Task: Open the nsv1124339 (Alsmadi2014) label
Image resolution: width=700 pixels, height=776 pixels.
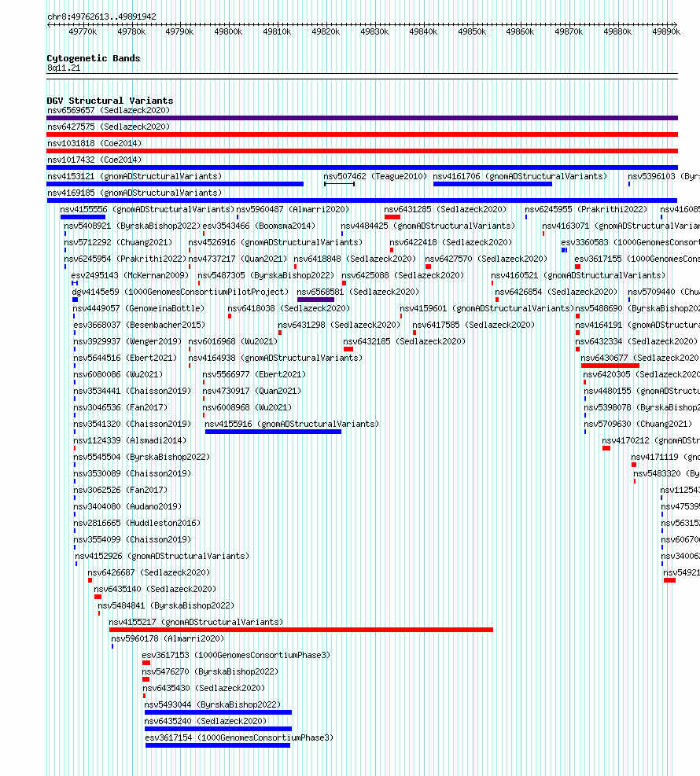Action: tap(130, 440)
